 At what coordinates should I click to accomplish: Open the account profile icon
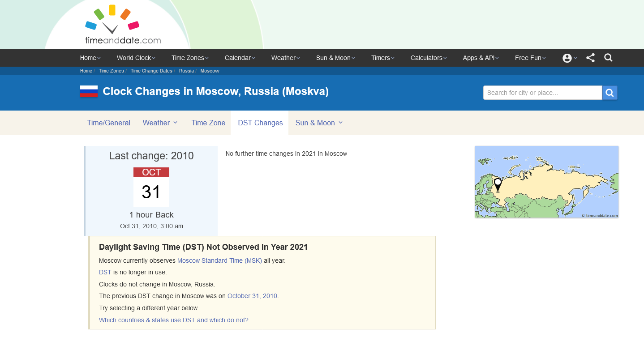click(567, 58)
